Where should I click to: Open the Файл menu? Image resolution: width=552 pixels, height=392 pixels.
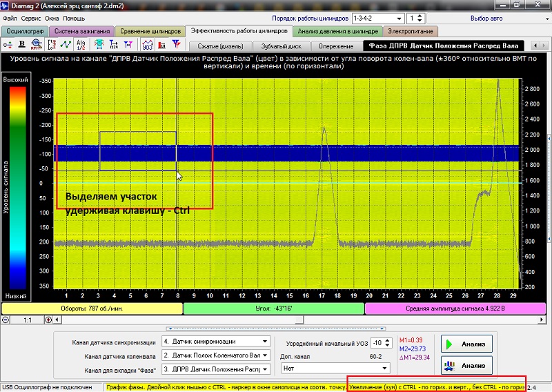(10, 19)
